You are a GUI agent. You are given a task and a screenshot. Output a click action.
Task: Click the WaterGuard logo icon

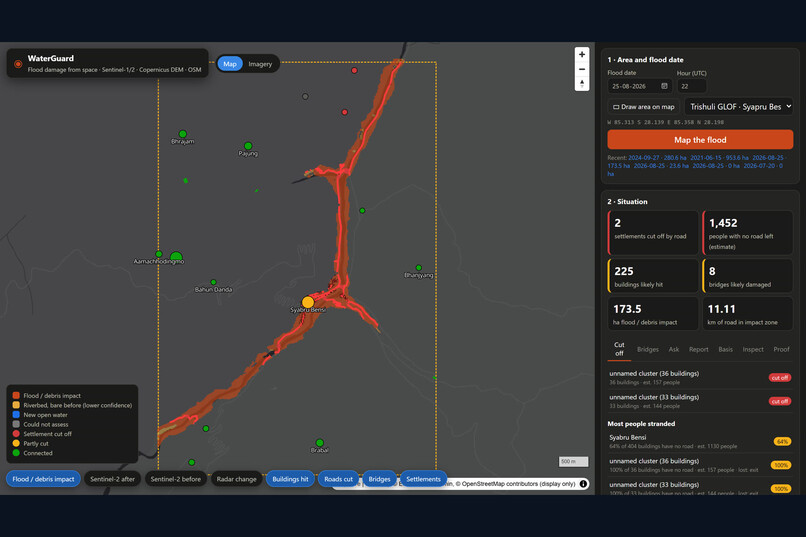(18, 64)
